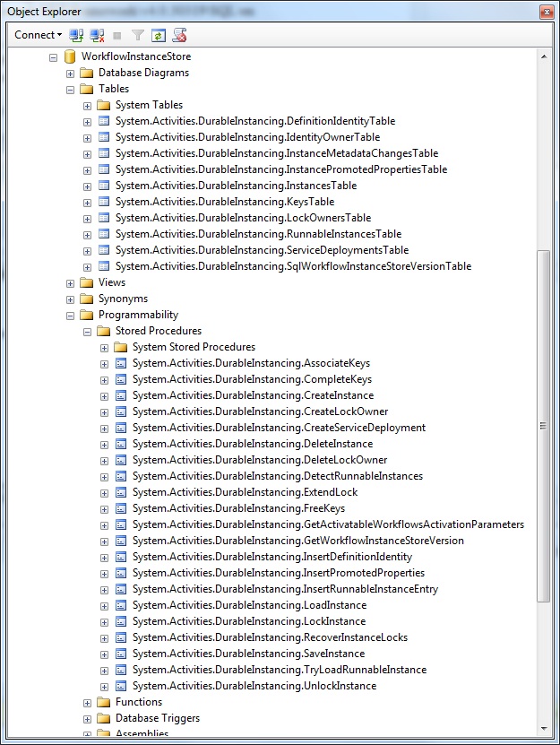560x745 pixels.
Task: Select the UnlockInstance procedure
Action: (254, 686)
